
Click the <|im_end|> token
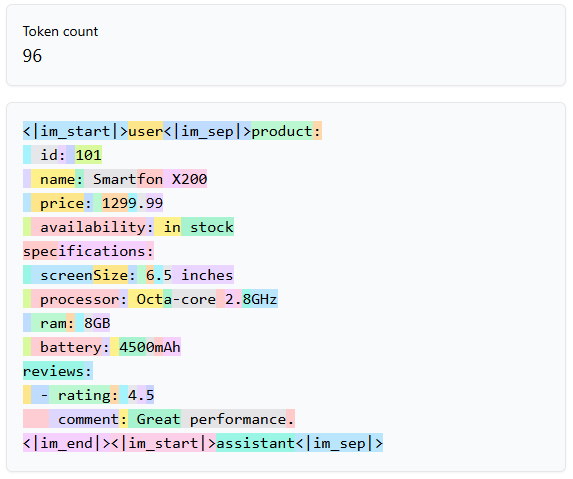(67, 443)
